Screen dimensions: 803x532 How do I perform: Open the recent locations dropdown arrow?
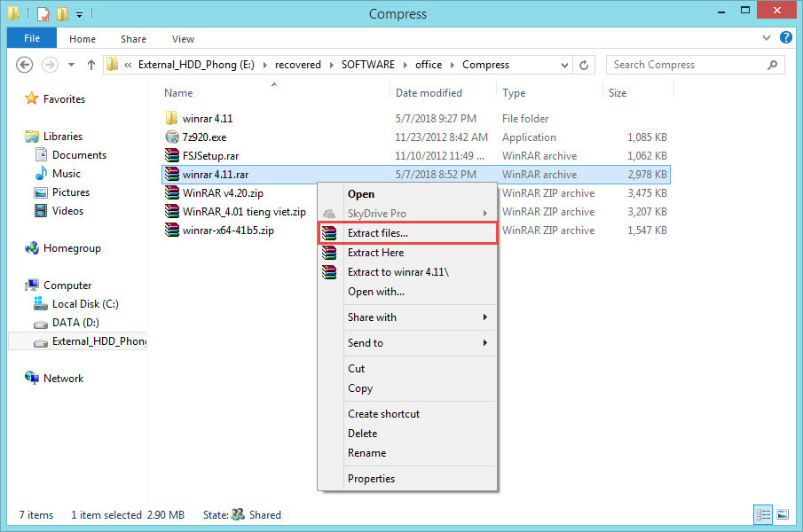71,65
